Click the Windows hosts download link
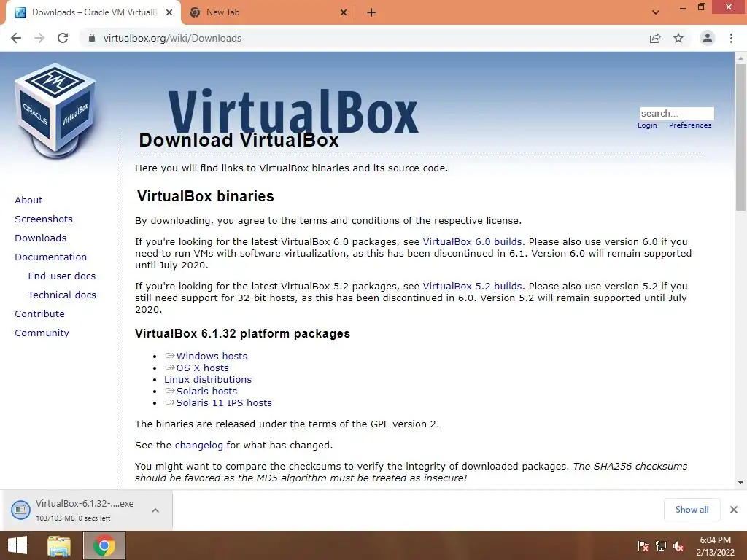The height and width of the screenshot is (560, 747). (212, 356)
